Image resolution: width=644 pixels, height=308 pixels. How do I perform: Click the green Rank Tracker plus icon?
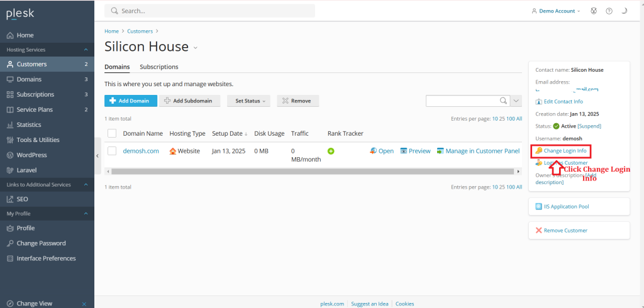[x=331, y=151]
